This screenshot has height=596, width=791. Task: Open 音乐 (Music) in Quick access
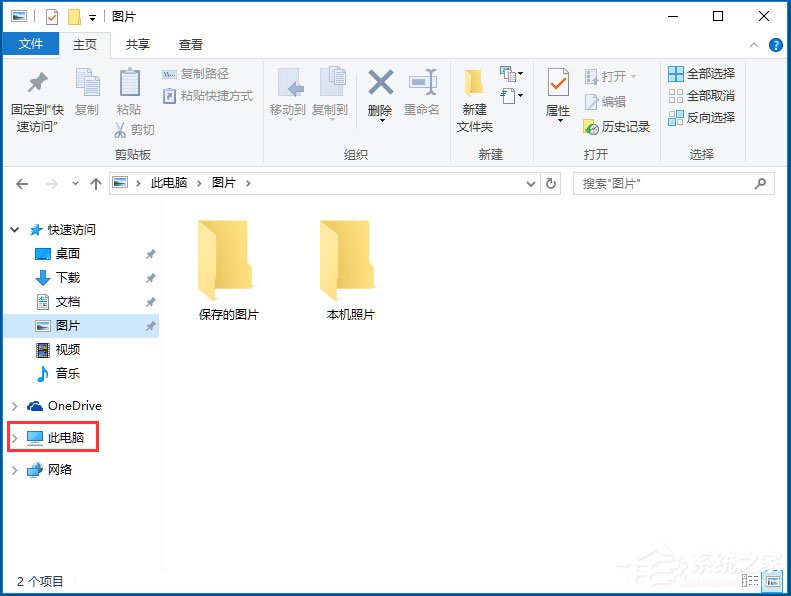point(68,373)
